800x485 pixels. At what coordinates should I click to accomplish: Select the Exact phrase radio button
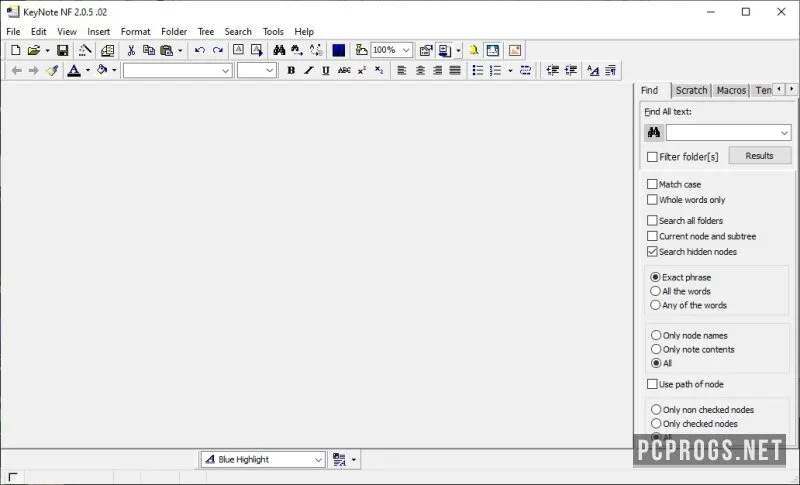(656, 277)
